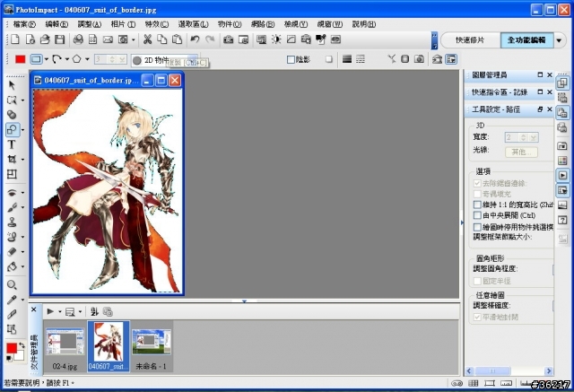This screenshot has width=574, height=392.
Task: Toggle 繪圖時停用物件挑選模式 checkbox
Action: pyautogui.click(x=477, y=227)
